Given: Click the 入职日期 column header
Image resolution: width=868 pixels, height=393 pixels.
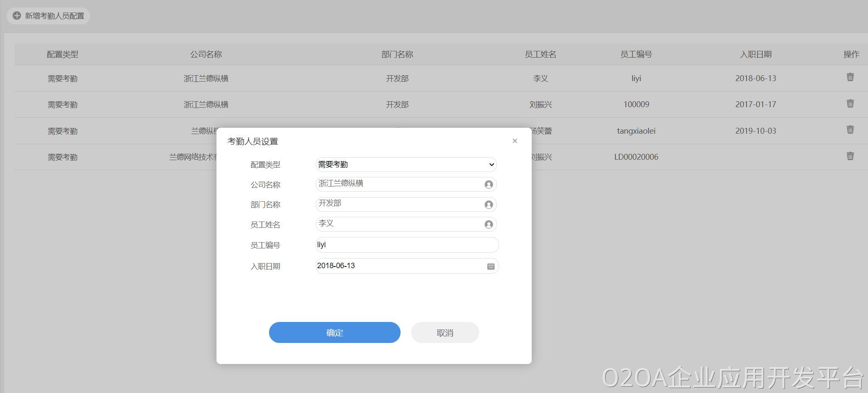Looking at the screenshot, I should pos(755,54).
